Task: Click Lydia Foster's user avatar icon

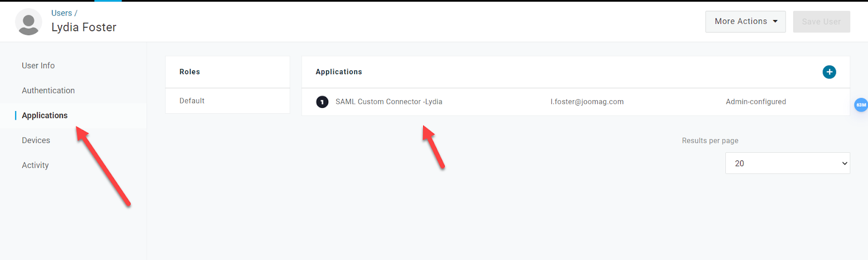Action: click(x=29, y=22)
